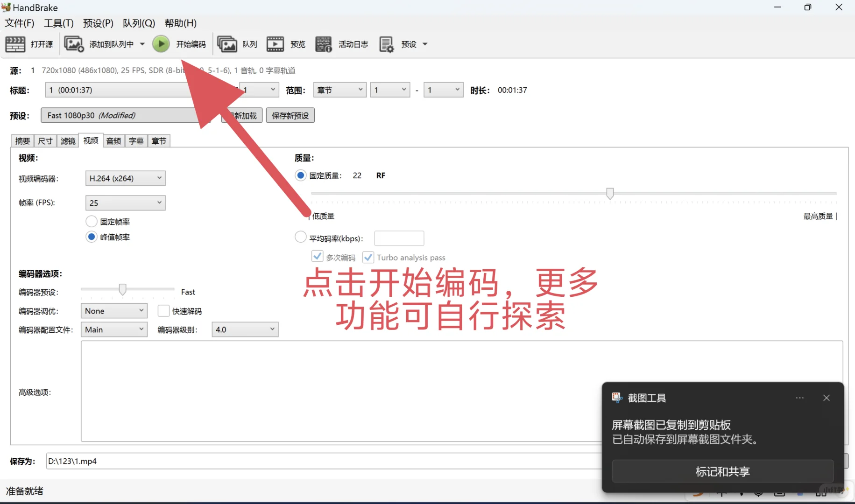Click the 保存新预设 save new preset button
The image size is (855, 504).
coord(290,115)
